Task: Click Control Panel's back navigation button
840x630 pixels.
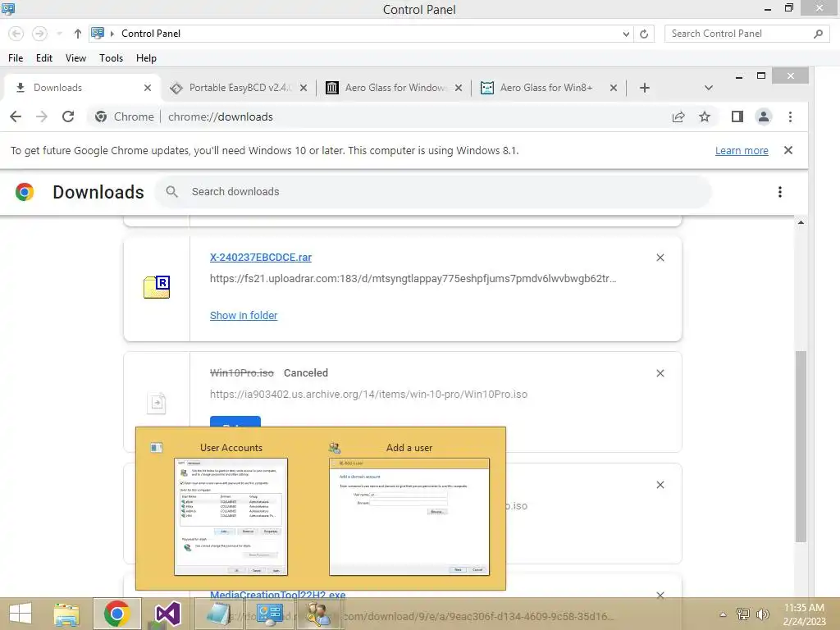Action: (16, 34)
